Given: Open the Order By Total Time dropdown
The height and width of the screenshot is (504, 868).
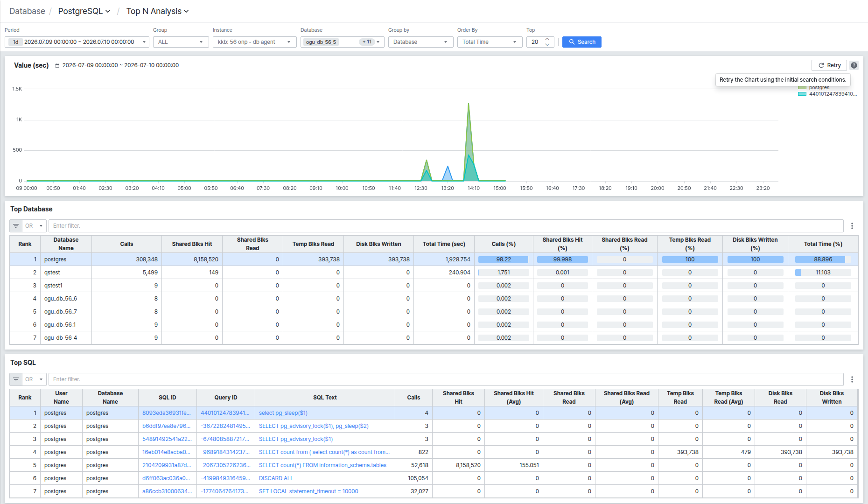Looking at the screenshot, I should [x=490, y=42].
